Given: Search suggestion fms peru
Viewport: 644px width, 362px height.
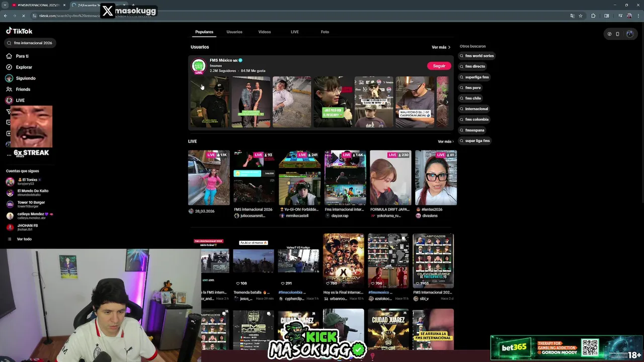Looking at the screenshot, I should pyautogui.click(x=470, y=87).
